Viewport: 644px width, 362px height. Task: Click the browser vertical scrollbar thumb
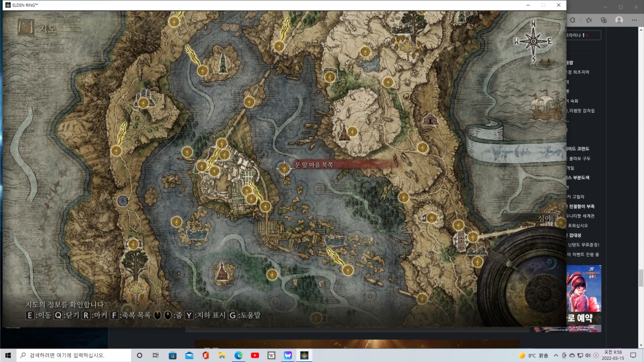pos(641,278)
